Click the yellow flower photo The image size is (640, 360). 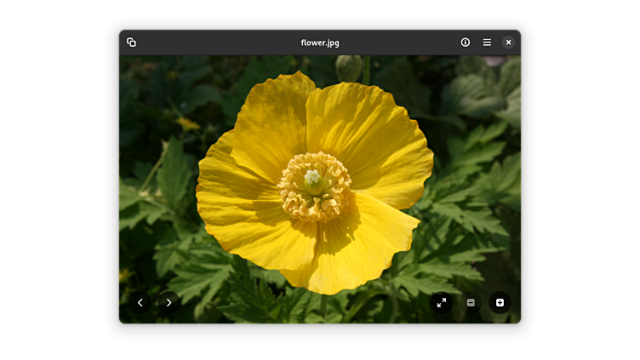click(x=320, y=189)
